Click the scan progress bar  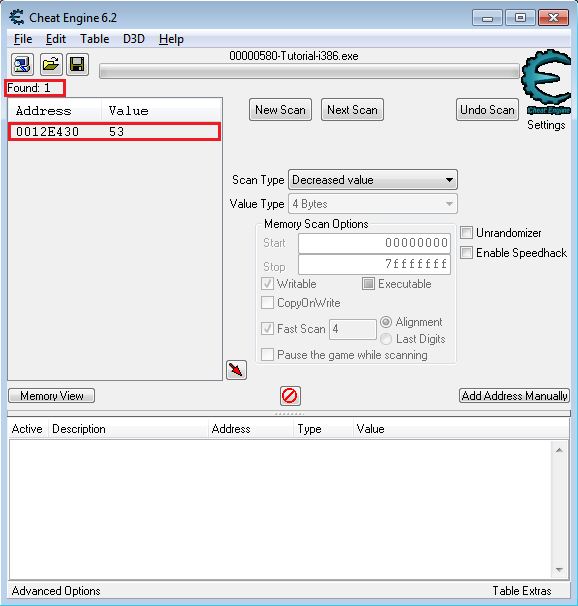click(309, 71)
